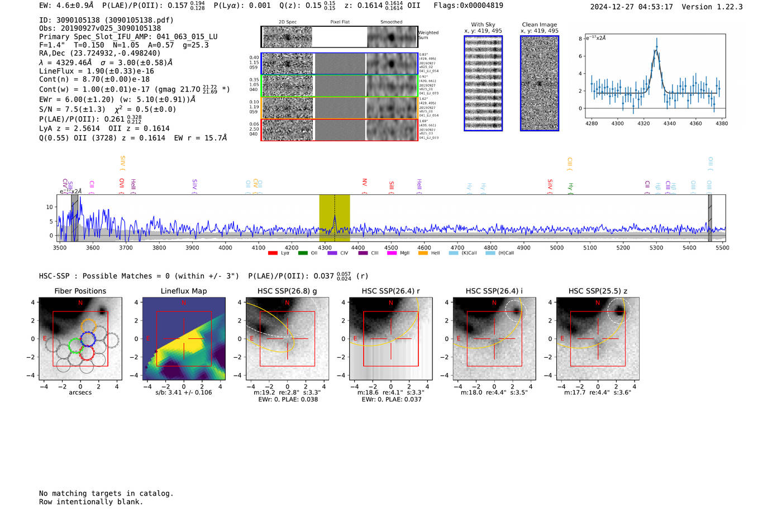
Task: Open the HSC SSP(26.4) r image
Action: pos(391,339)
